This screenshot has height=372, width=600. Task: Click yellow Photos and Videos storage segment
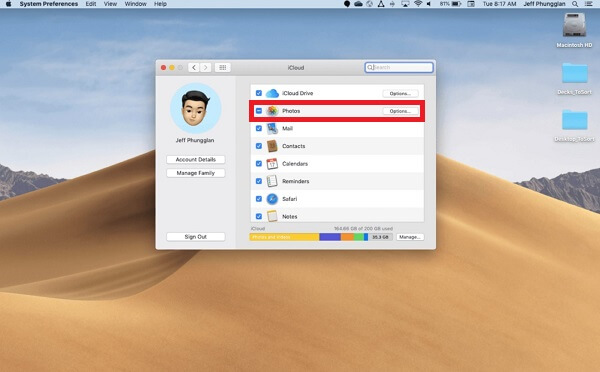pos(284,237)
